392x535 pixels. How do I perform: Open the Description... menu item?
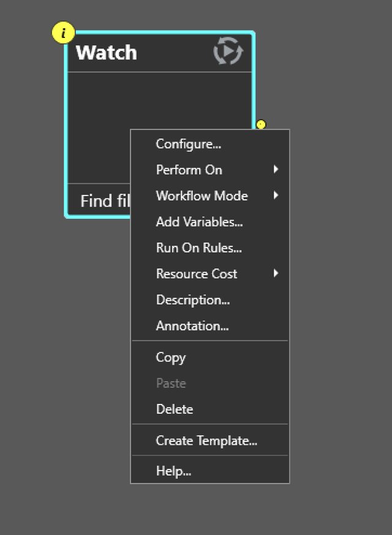coord(210,300)
